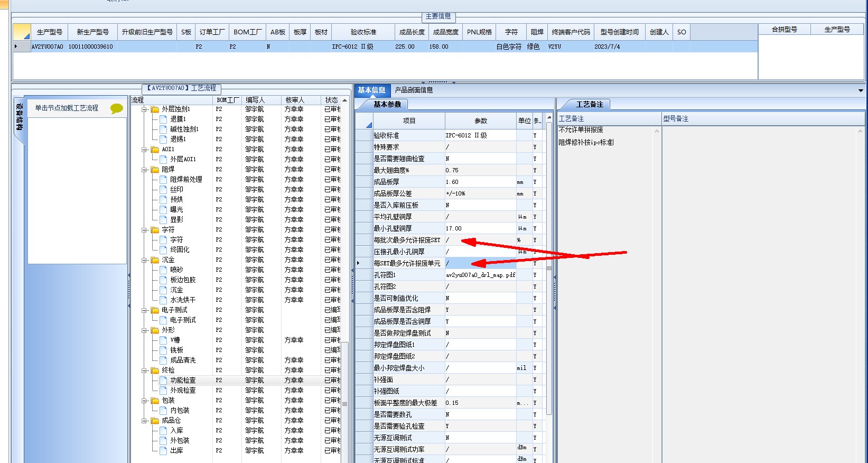This screenshot has width=868, height=463.
Task: Click document icon beside 阻焊前处理
Action: tap(163, 180)
